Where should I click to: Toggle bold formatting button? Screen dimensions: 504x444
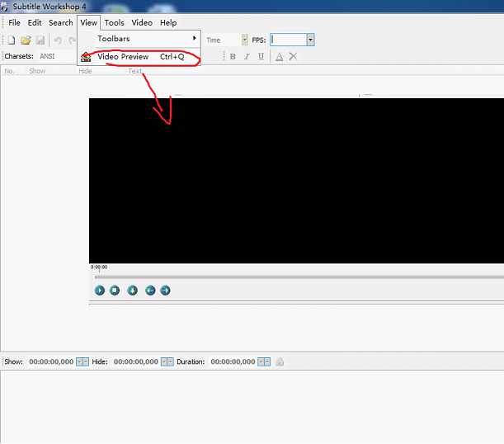pyautogui.click(x=233, y=57)
